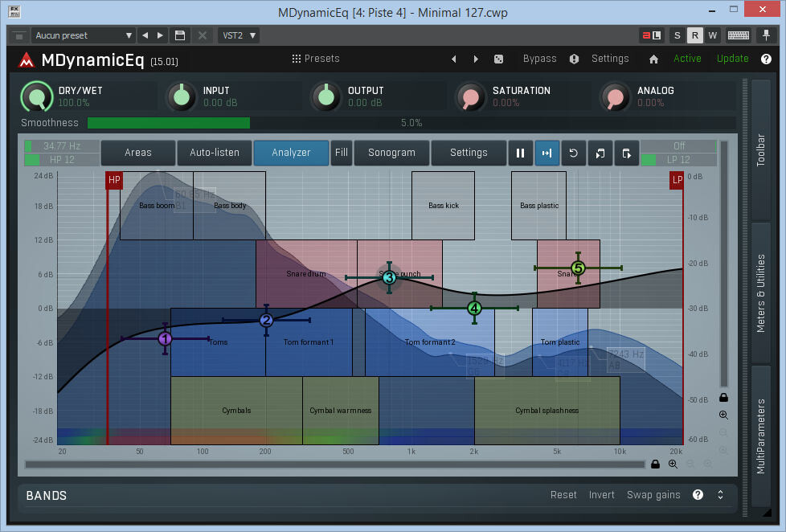Click the DRY/WET knob
This screenshot has height=532, width=786.
[x=37, y=96]
